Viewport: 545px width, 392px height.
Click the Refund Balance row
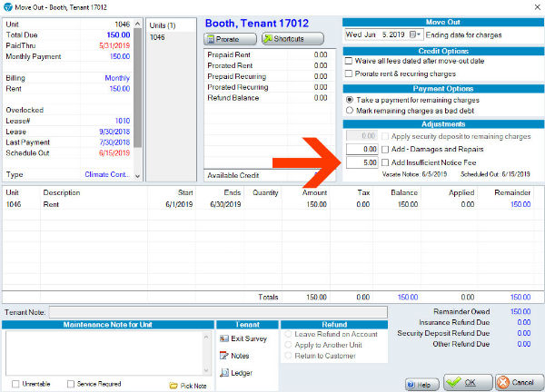(267, 98)
